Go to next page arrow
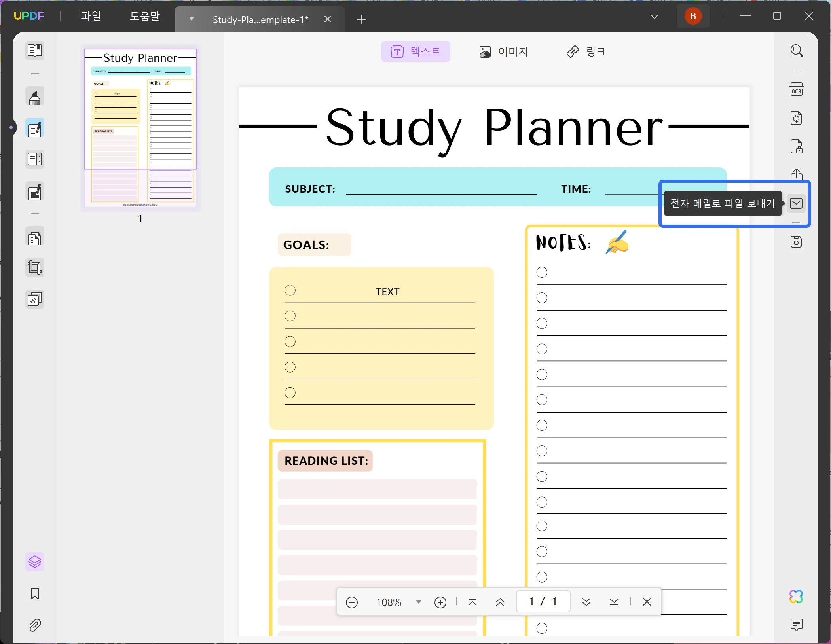831x644 pixels. coord(586,602)
